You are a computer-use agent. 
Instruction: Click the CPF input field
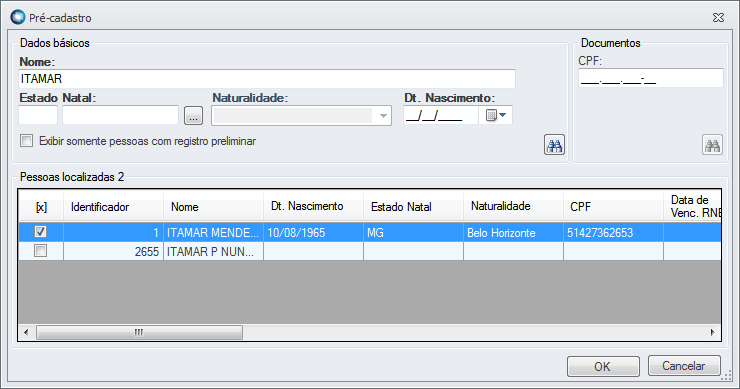651,78
